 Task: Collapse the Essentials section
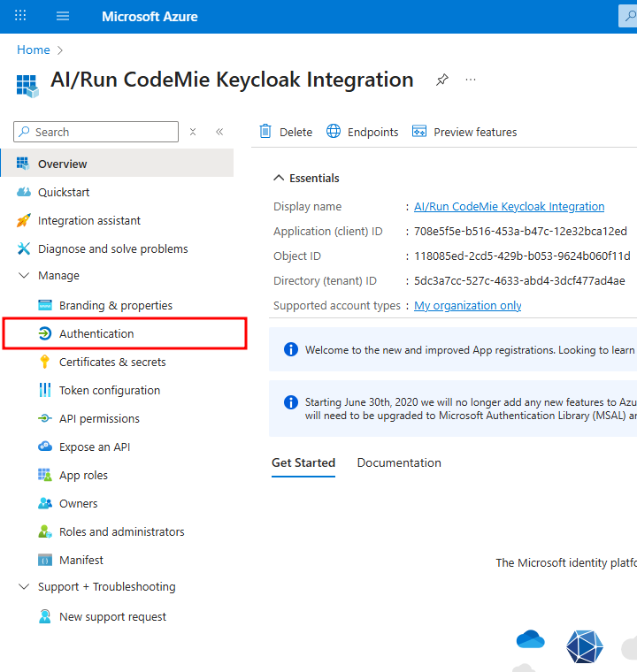tap(279, 178)
